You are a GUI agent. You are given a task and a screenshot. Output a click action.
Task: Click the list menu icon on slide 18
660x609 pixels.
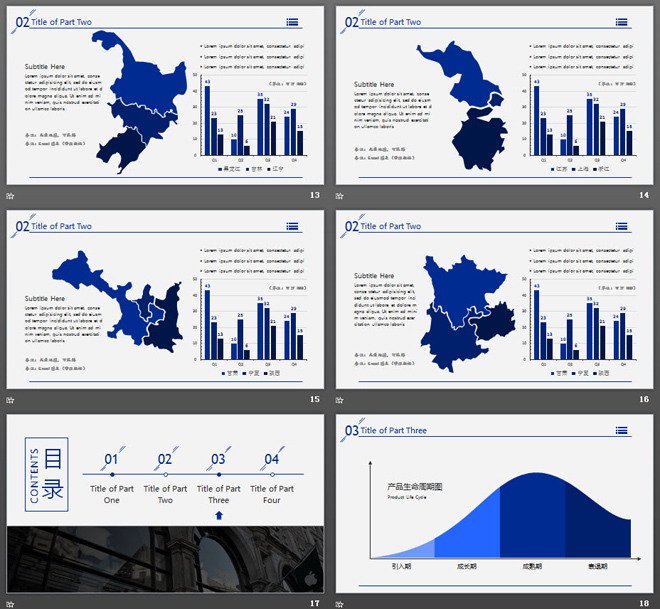coord(621,431)
